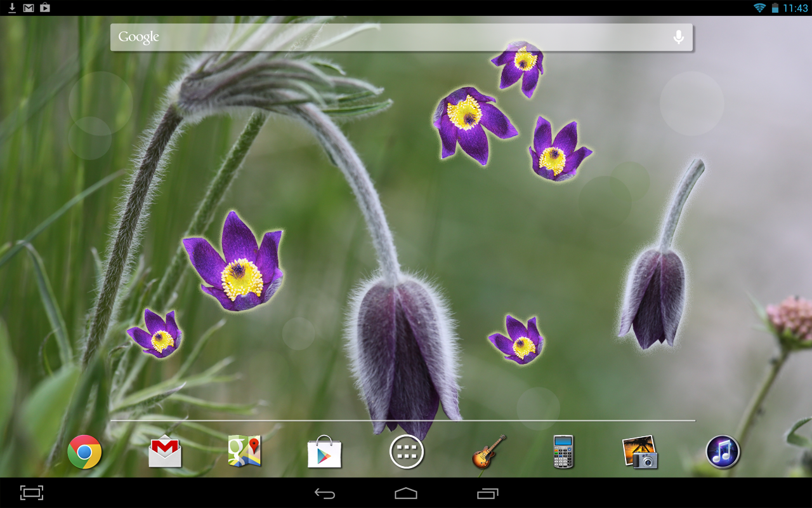Tap the battery status icon
The width and height of the screenshot is (812, 508).
click(775, 8)
